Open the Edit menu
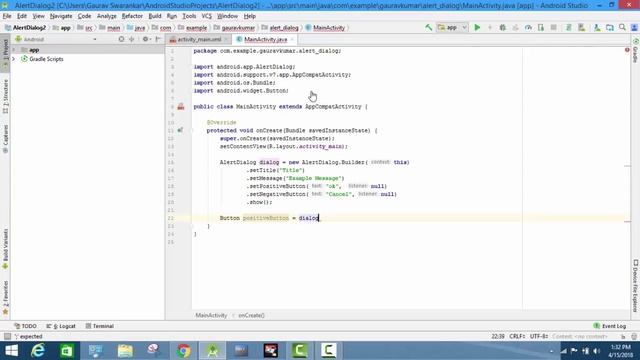 coord(22,16)
